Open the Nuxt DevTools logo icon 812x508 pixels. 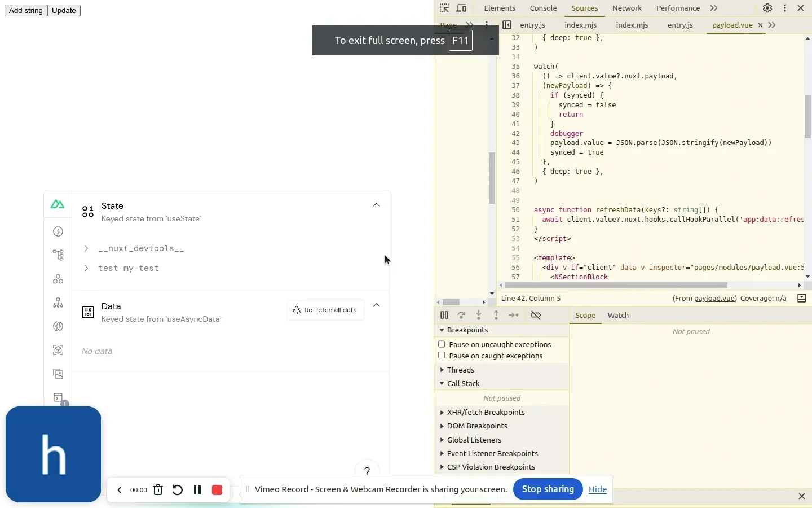[58, 205]
